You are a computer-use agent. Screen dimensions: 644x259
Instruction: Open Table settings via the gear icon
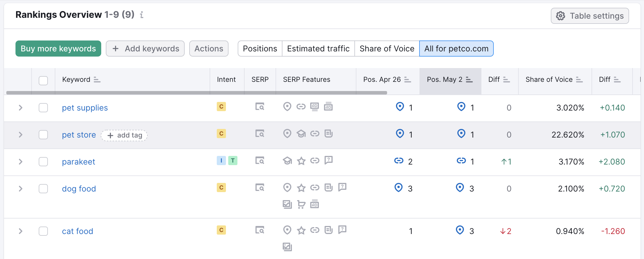560,16
